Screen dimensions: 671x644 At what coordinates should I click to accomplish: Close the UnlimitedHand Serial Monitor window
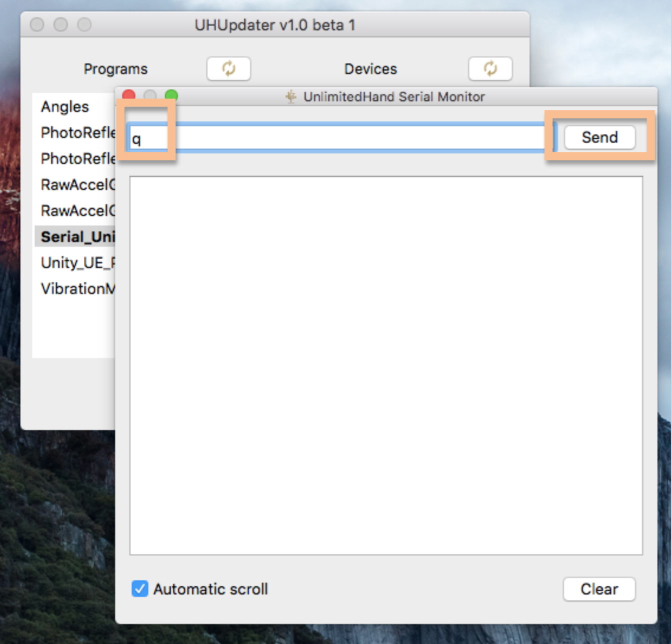(x=129, y=95)
